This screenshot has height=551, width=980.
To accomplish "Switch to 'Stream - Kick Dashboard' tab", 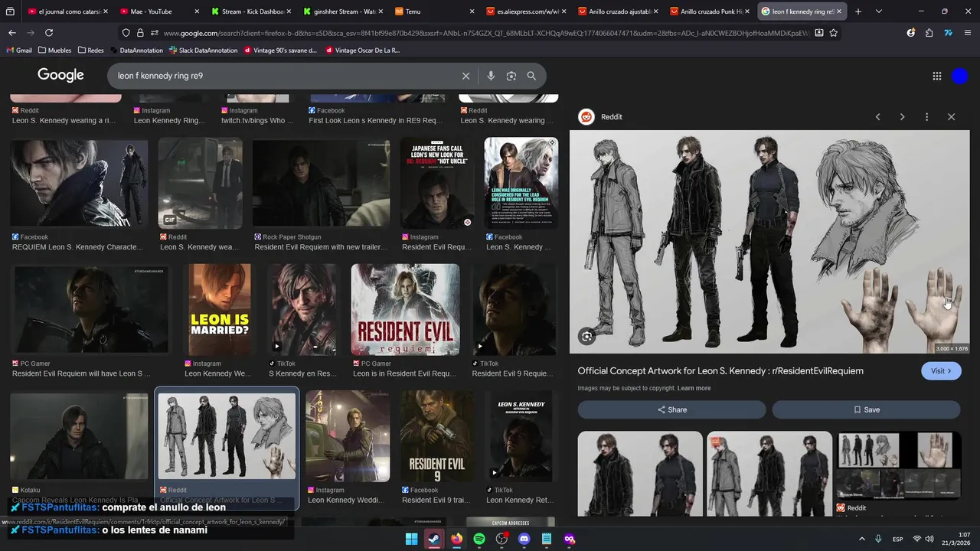I will 251,11.
